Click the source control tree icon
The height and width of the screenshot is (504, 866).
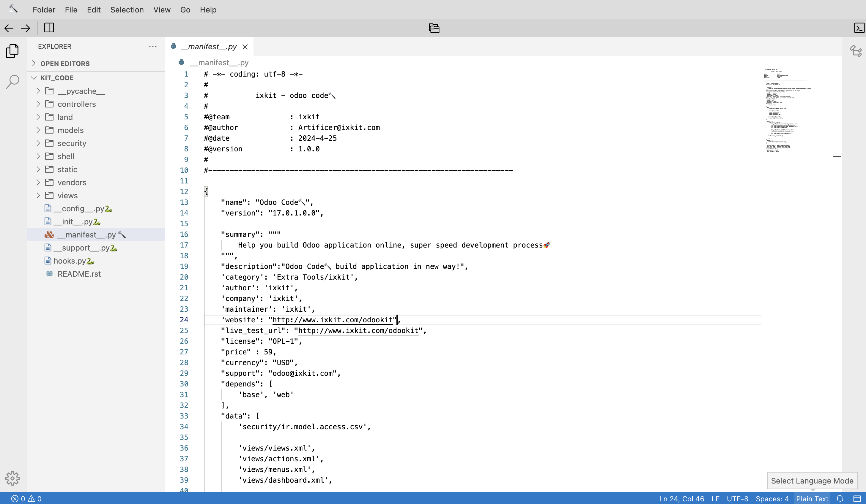point(856,51)
